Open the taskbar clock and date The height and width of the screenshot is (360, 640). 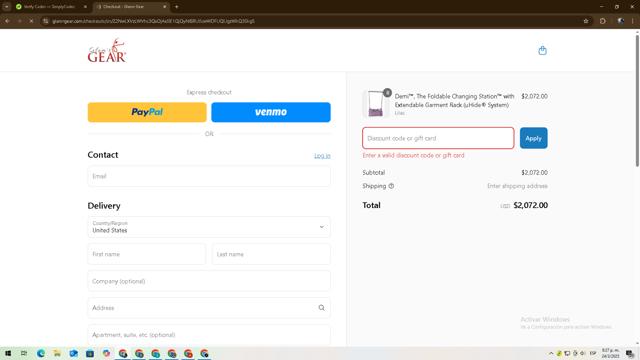[611, 353]
